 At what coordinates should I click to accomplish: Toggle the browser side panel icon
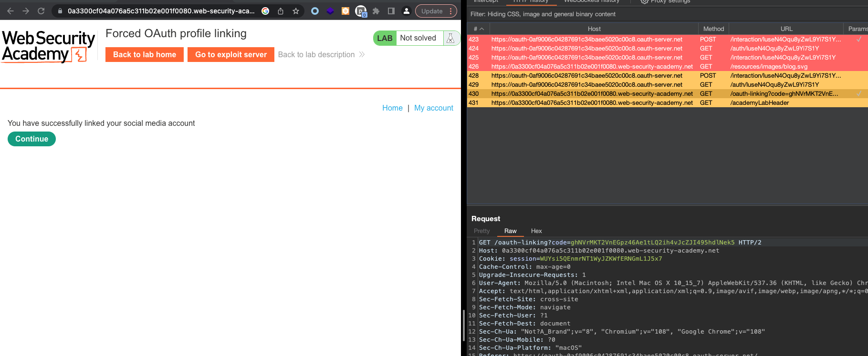click(391, 11)
